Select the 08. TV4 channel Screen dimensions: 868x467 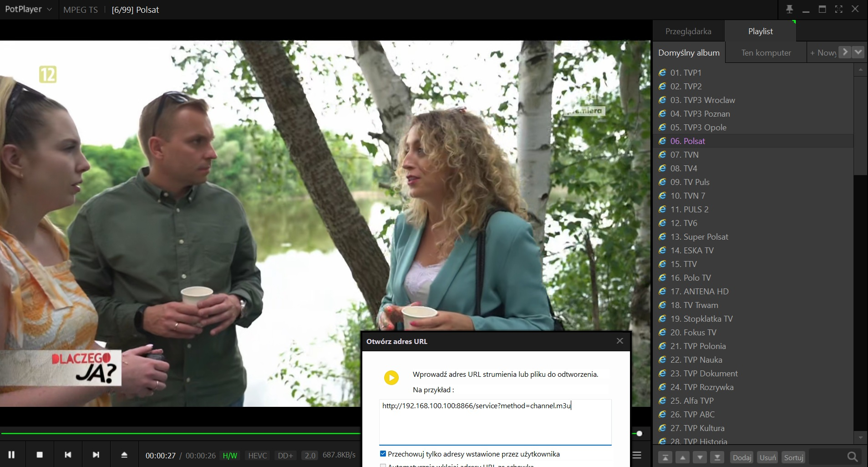click(753, 168)
